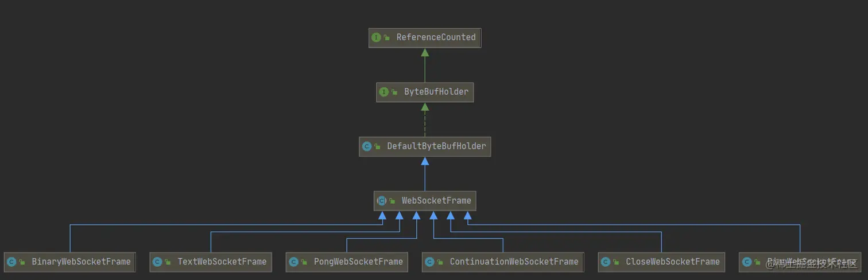Select the BinaryWebSocketFrame label text

(81, 262)
